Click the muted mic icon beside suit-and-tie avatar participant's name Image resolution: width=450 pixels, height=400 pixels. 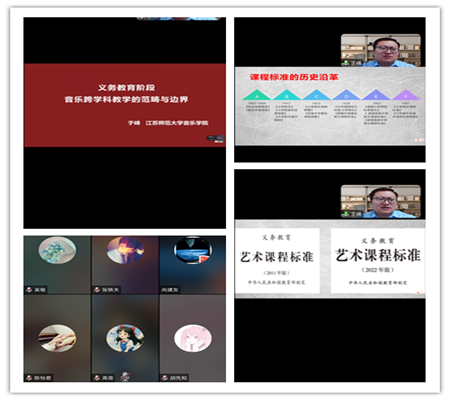pos(97,290)
